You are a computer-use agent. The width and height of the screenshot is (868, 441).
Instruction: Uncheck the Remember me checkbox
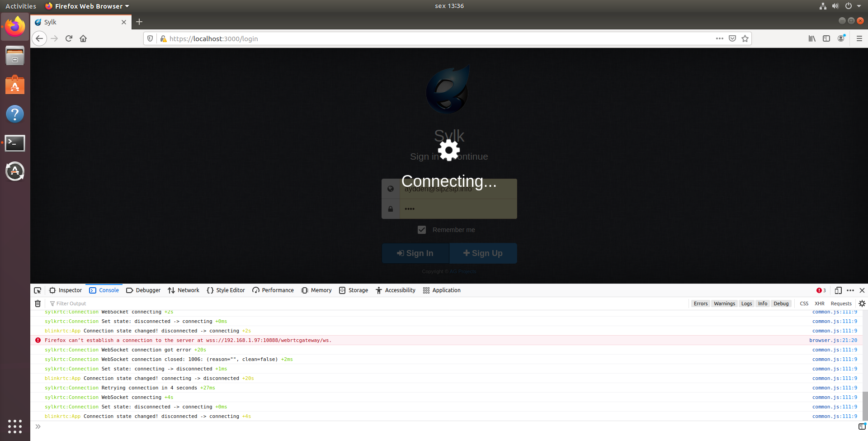(x=422, y=230)
